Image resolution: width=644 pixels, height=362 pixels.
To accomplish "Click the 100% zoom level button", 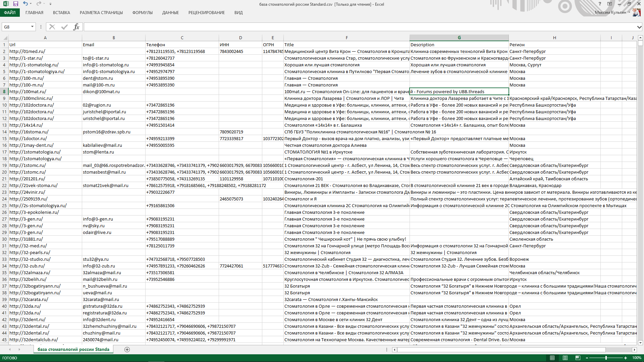I will 637,358.
